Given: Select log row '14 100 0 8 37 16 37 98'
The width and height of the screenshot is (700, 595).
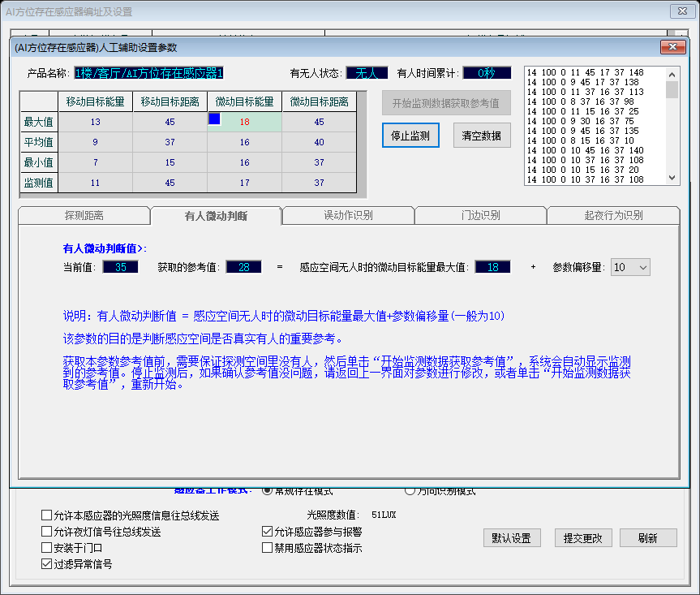Looking at the screenshot, I should click(x=580, y=101).
